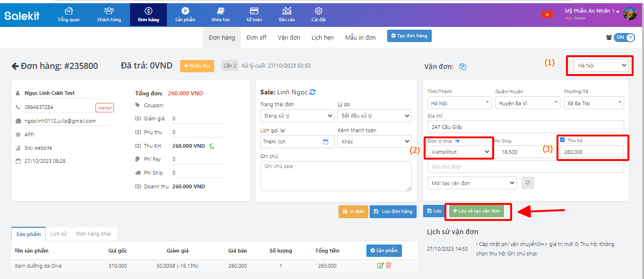Screen dimensions: 644x279
Task: Click the copy icon next to Vận đơn
Action: (x=462, y=67)
